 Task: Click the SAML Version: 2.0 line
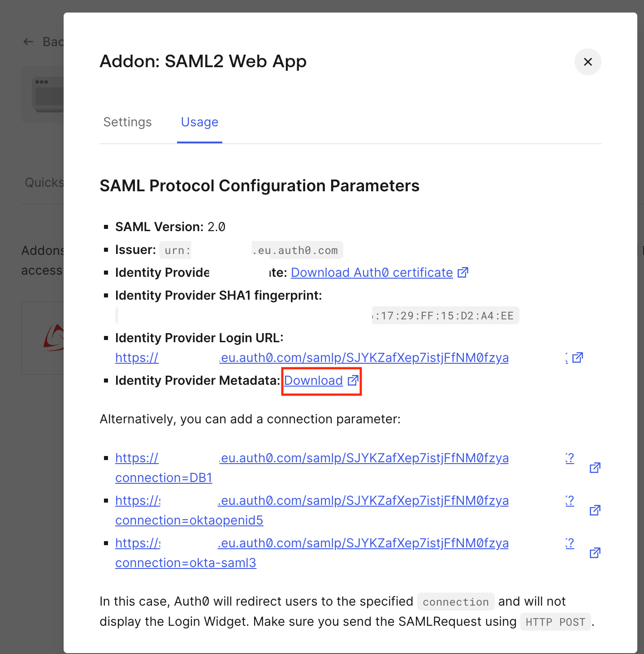(x=170, y=227)
